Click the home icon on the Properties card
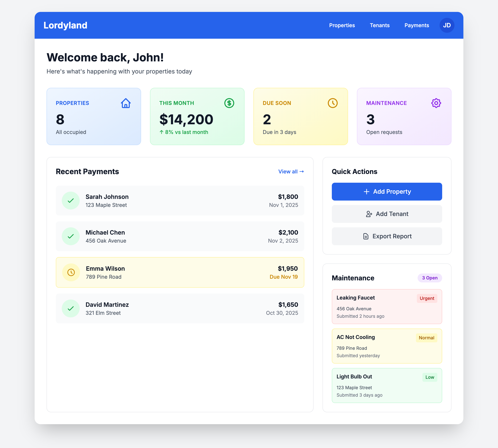Image resolution: width=498 pixels, height=448 pixels. [126, 103]
